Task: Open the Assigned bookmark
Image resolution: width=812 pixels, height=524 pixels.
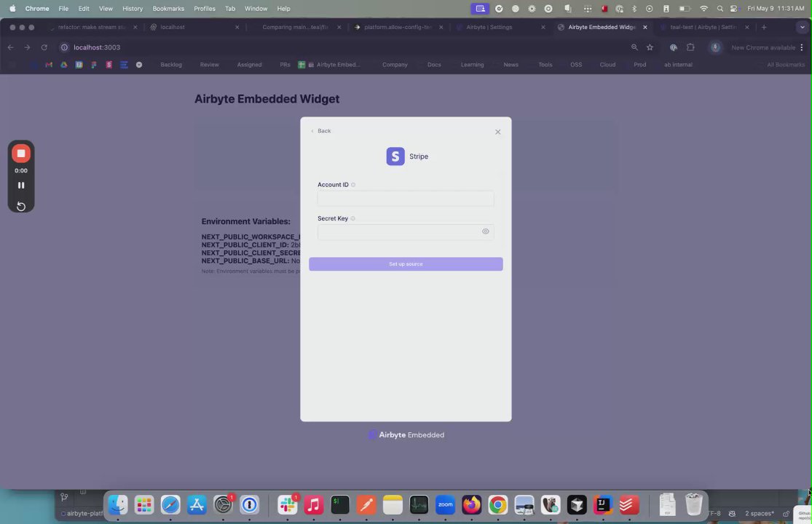Action: coord(249,65)
